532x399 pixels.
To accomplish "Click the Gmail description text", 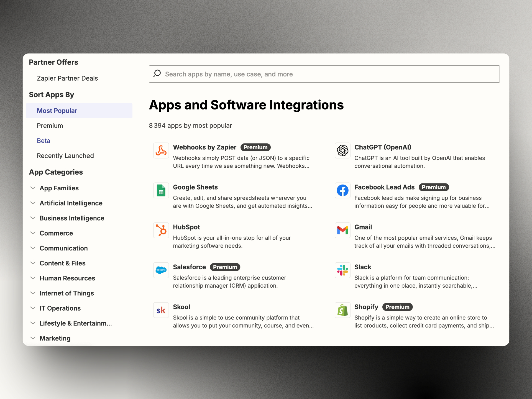I will (425, 242).
